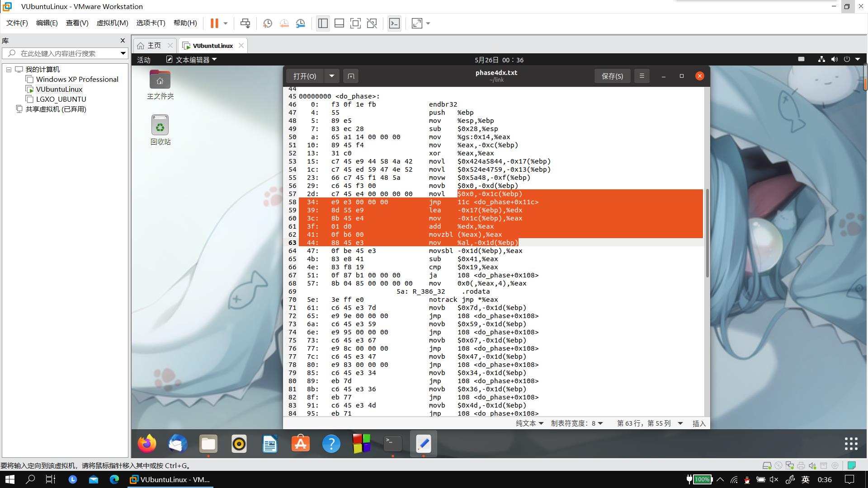The height and width of the screenshot is (488, 868).
Task: Click the 插入 insert mode indicator
Action: point(699,423)
